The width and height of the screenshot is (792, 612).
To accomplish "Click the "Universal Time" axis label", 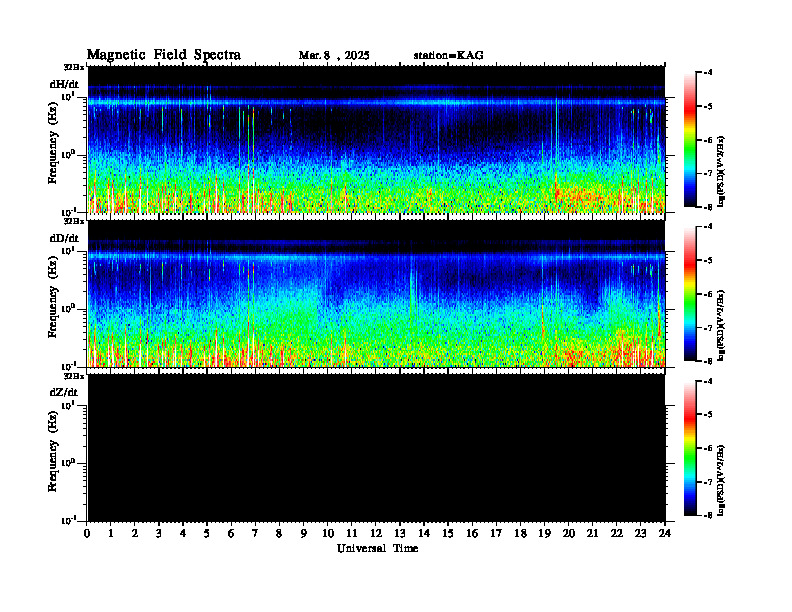I will 377,548.
